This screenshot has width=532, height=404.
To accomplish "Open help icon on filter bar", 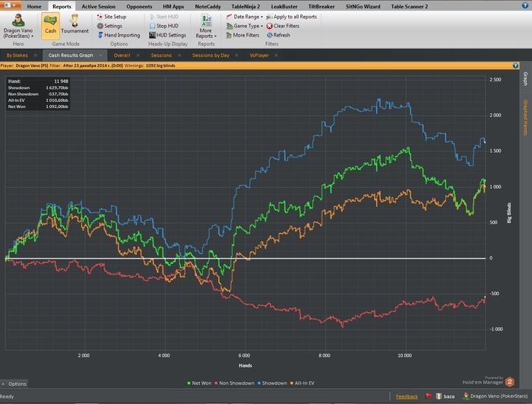I will click(515, 65).
